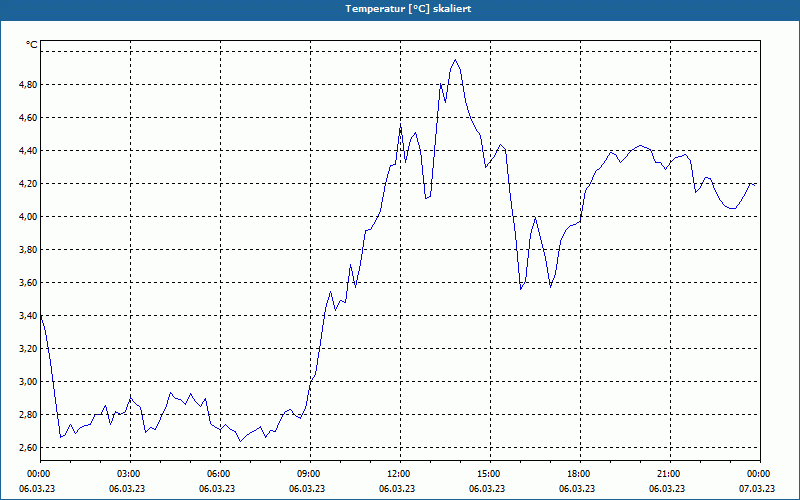Click the 'Temperatur [°C] skaliert' title bar

[400, 9]
